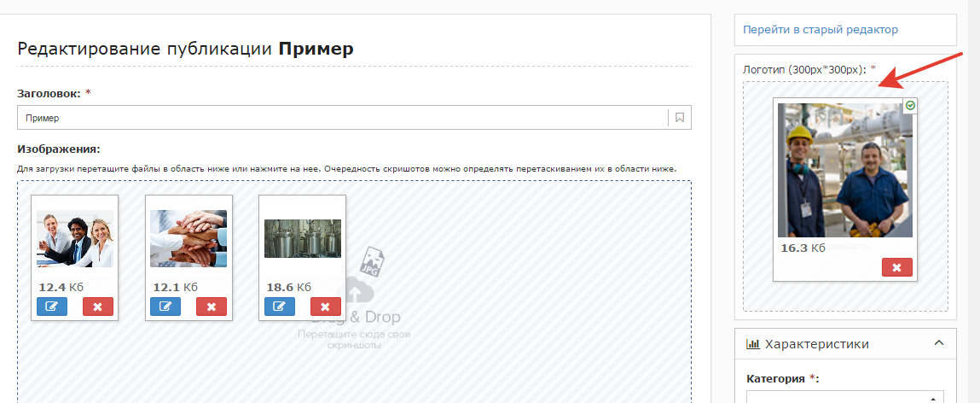Click the Редактирование публикации Пример heading
The width and height of the screenshot is (980, 403).
pos(186,49)
